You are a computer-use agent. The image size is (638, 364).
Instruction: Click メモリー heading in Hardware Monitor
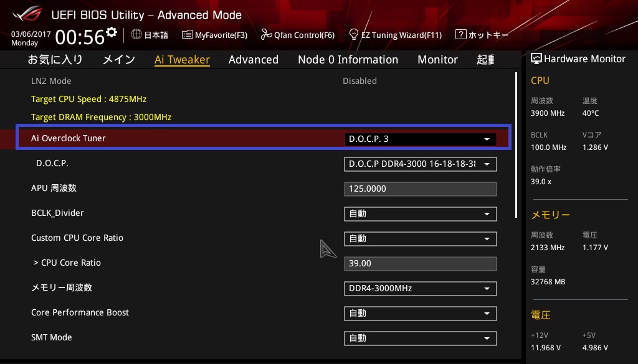551,215
